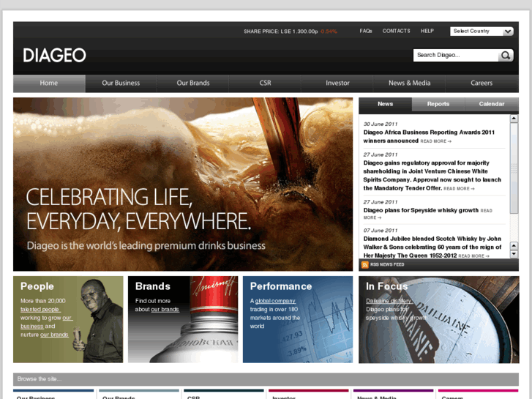Open the RSS news feed icon

pos(364,264)
